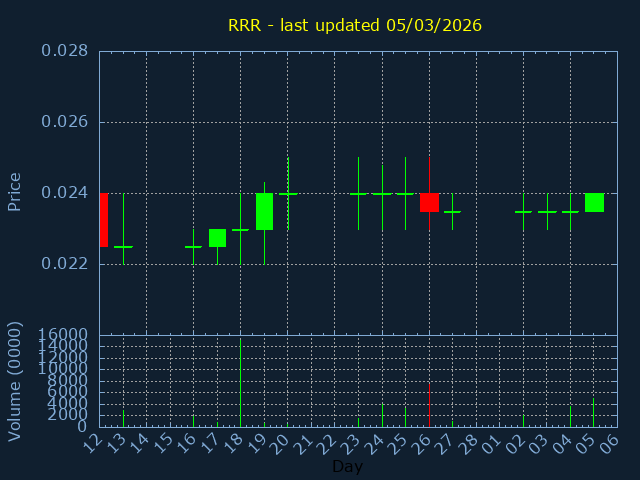Viewport: 640px width, 480px height.
Task: Select the green candlestick on day 05
Action: [x=594, y=202]
